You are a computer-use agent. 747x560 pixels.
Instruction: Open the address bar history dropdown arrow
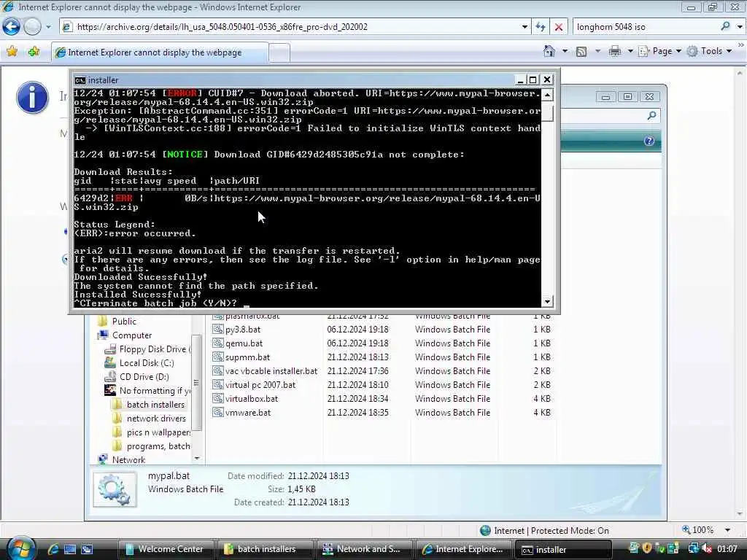(x=525, y=27)
